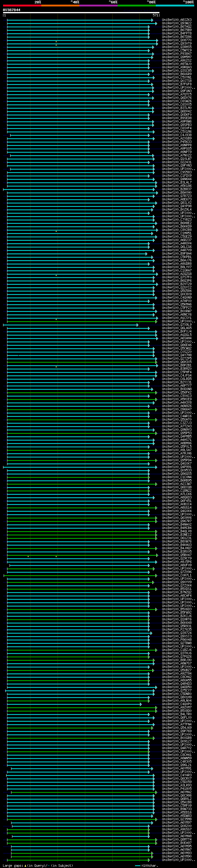Select hit label UniRef100_Q4P991
This screenshot has height=868, width=197.
click(x=177, y=467)
